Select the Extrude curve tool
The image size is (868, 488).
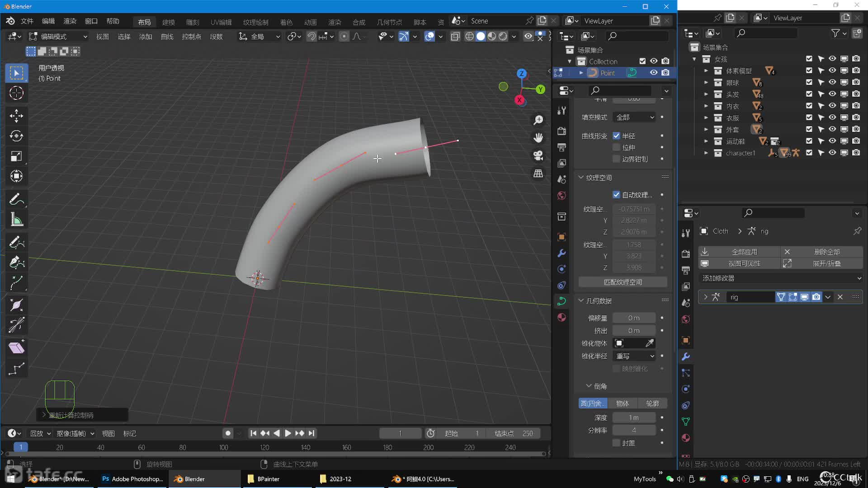(16, 283)
